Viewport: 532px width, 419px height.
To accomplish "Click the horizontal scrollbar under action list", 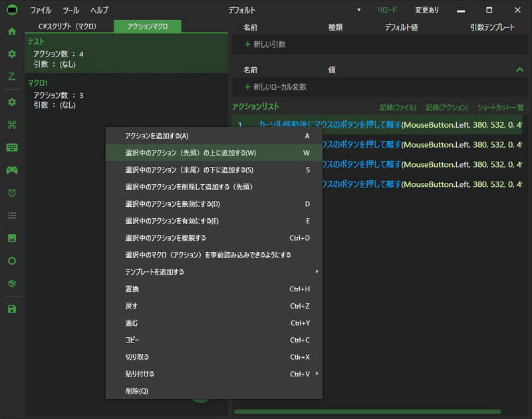I will click(368, 412).
